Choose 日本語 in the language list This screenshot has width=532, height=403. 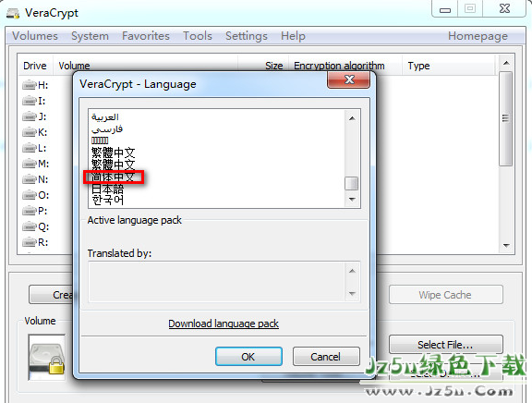tap(107, 189)
